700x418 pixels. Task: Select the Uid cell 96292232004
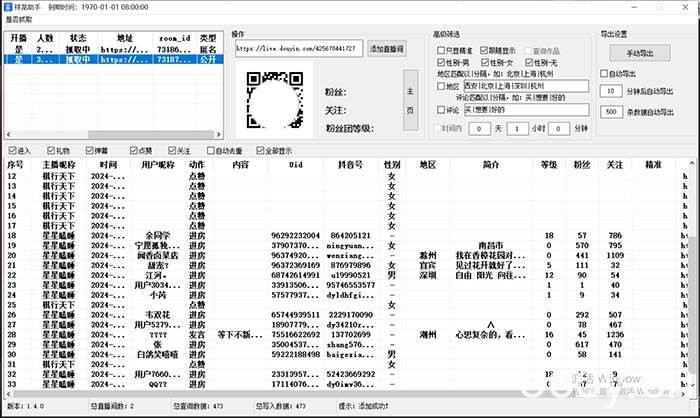point(296,235)
